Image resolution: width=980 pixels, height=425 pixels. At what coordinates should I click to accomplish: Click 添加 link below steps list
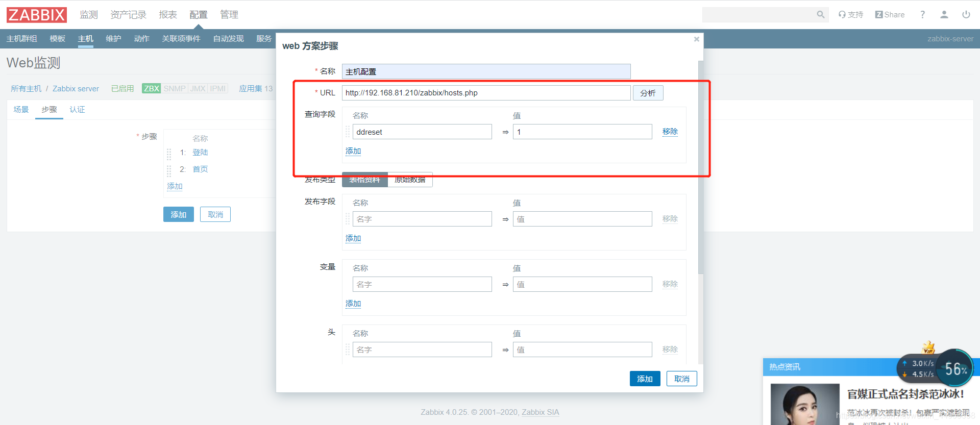[x=175, y=186]
